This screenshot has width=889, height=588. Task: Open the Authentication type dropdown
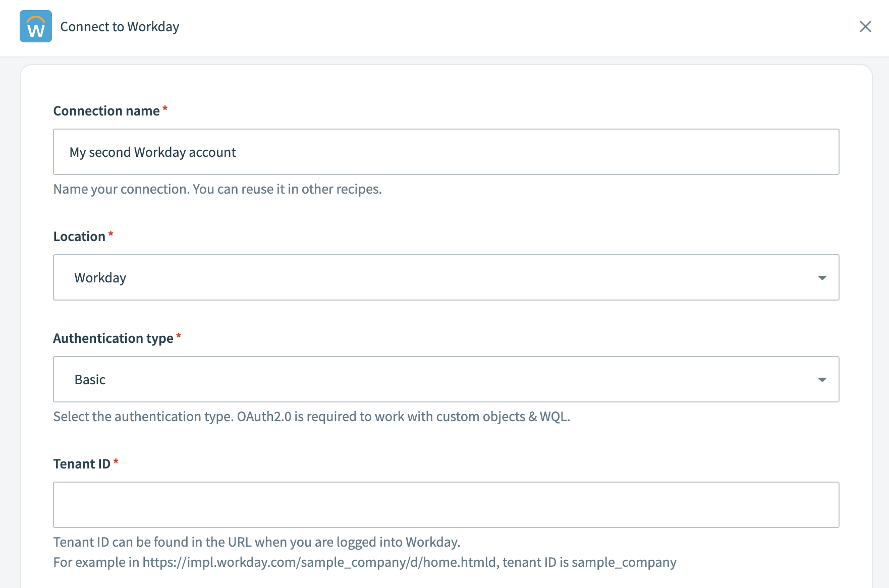coord(446,379)
